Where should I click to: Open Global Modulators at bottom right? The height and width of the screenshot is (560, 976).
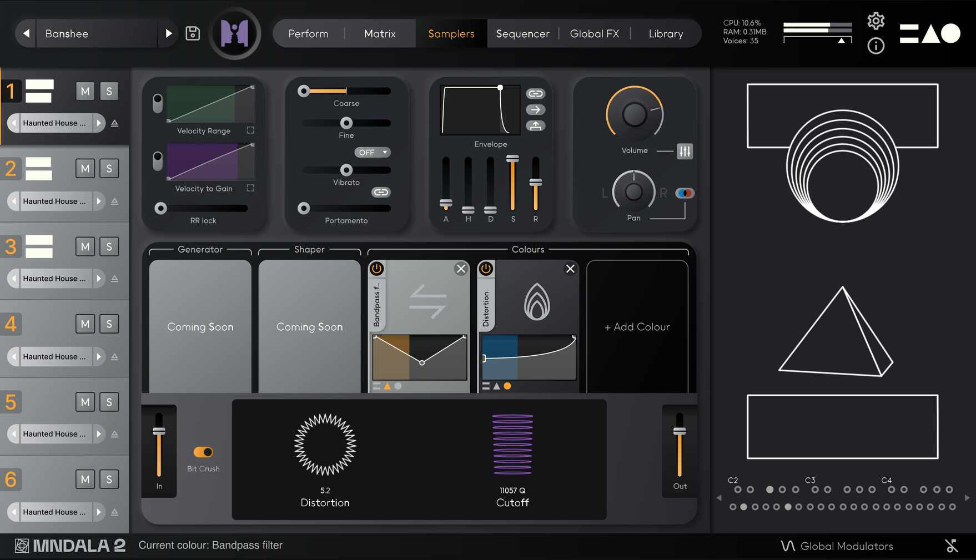846,546
